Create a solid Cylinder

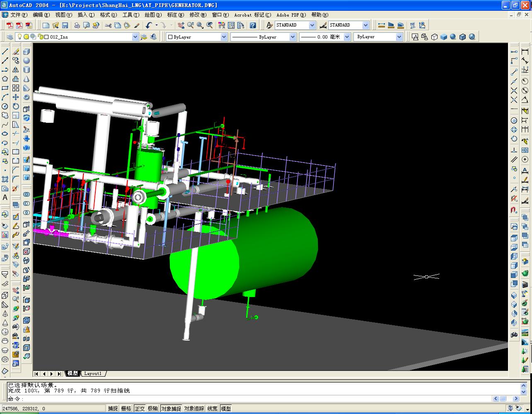[x=27, y=70]
